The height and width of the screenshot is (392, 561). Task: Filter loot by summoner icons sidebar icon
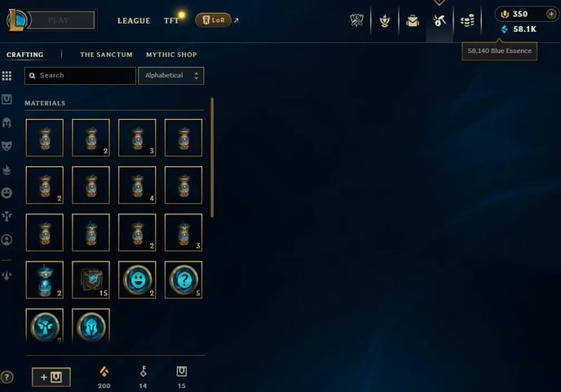click(x=7, y=240)
